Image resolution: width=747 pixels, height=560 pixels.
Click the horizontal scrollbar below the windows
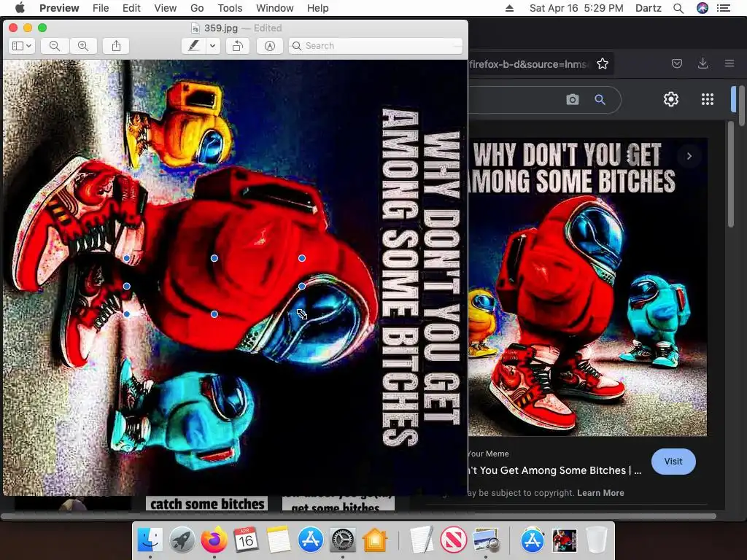(x=358, y=516)
